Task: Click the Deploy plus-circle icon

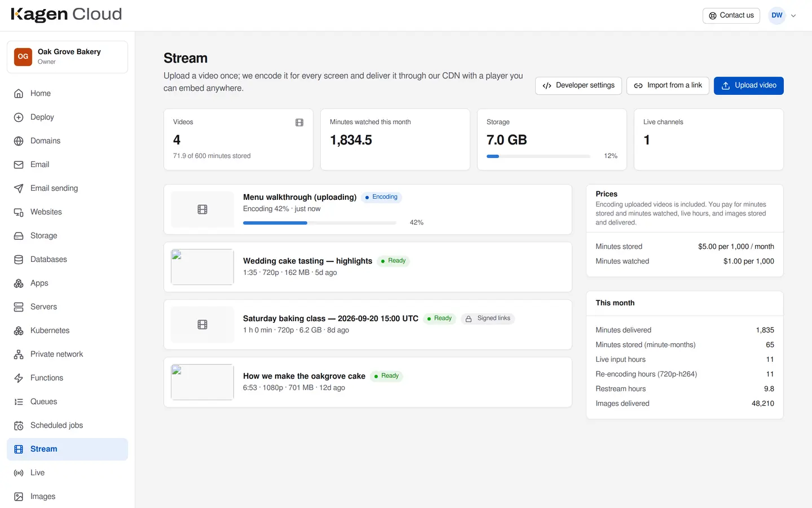Action: [x=19, y=117]
